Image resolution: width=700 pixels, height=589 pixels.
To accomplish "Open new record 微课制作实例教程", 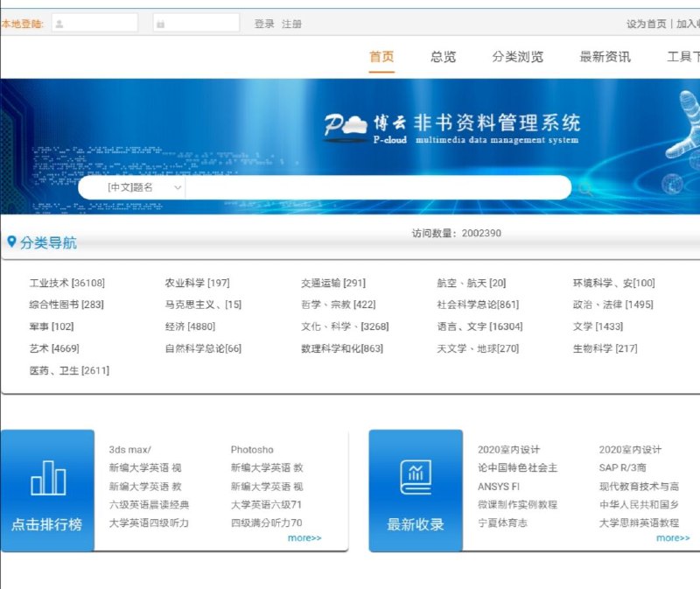I will 517,505.
